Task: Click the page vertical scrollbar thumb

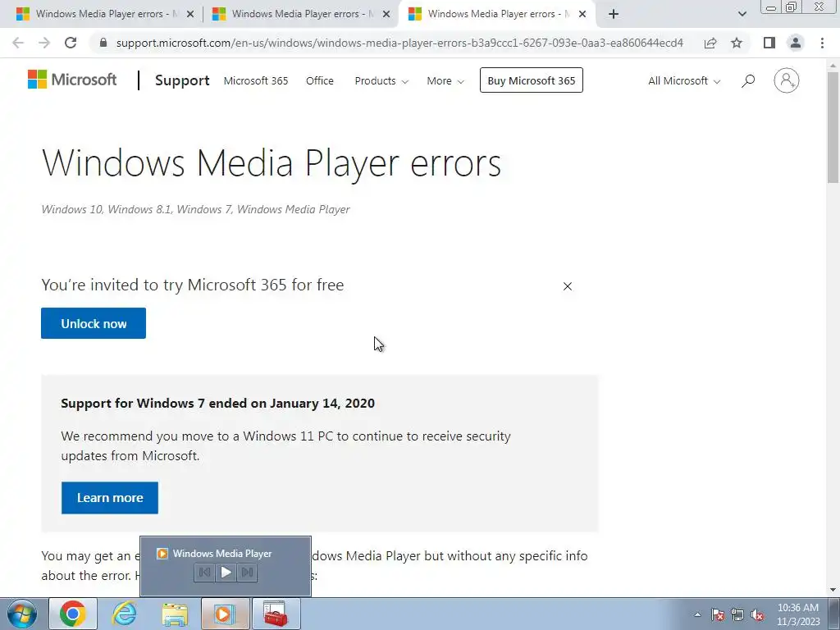Action: coord(833,127)
